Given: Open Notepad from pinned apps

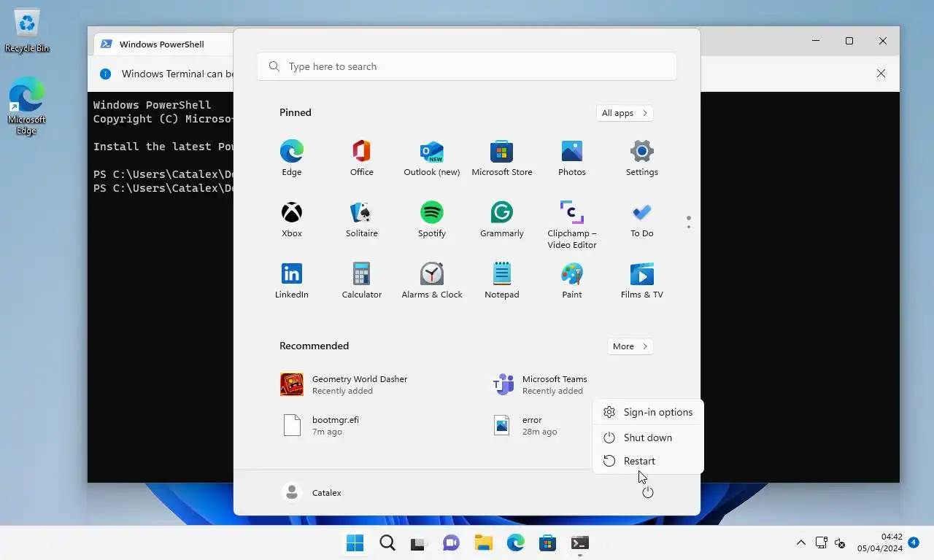Looking at the screenshot, I should (502, 280).
